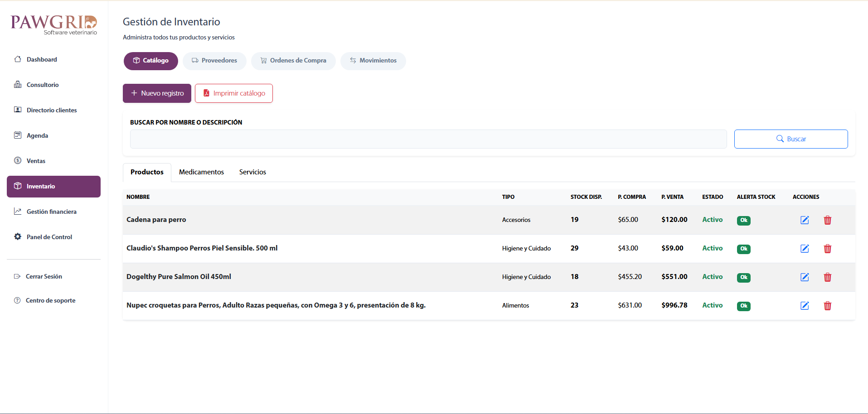This screenshot has width=868, height=414.
Task: Delete Claudio's Shampoo product row
Action: click(827, 249)
